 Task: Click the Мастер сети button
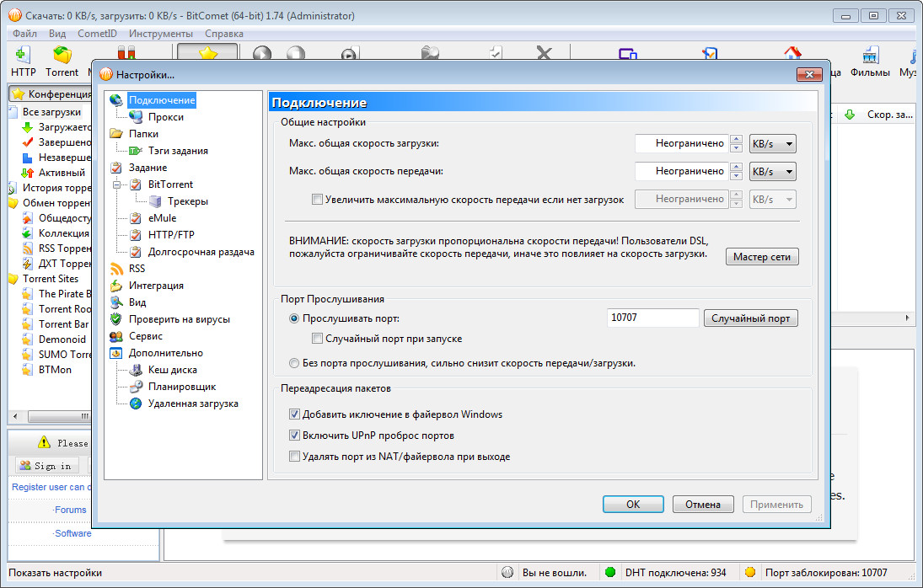click(x=762, y=257)
